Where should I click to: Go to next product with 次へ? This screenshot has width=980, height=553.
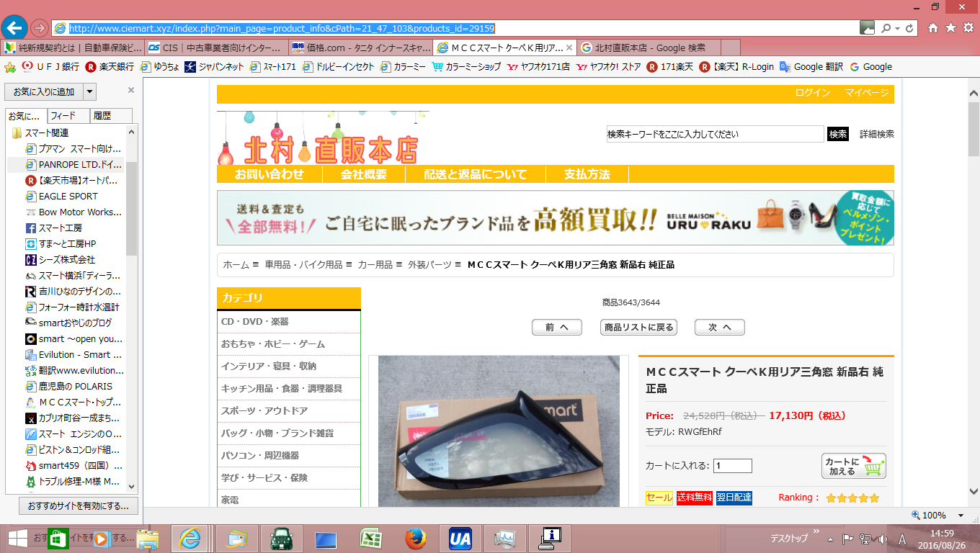(x=719, y=327)
